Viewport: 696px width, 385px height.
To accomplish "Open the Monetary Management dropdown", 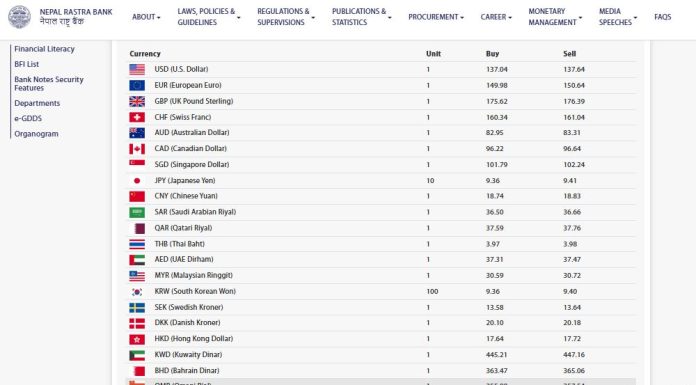I will 555,17.
